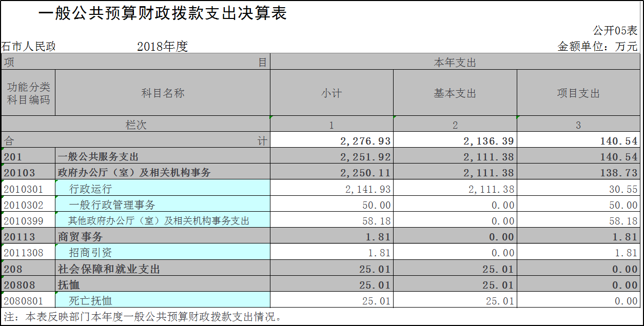
Task: Click the 其他政府办公厅（室）及相关机构事务支出 cell
Action: point(159,221)
